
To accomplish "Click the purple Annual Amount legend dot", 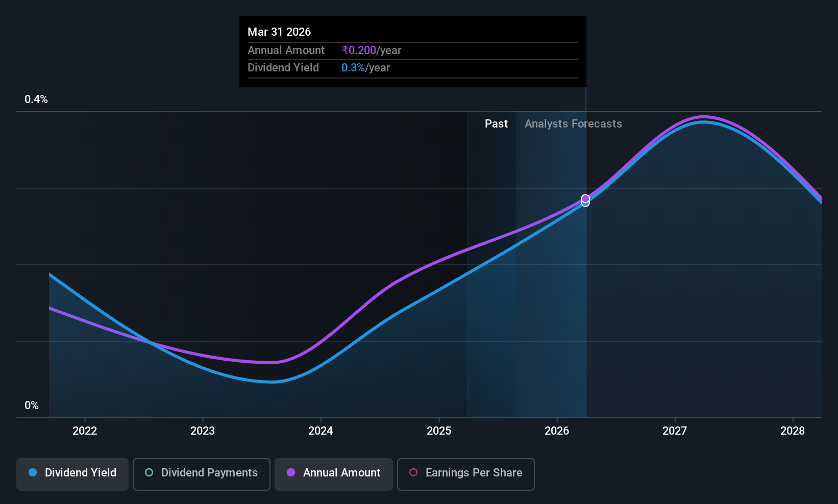I will pyautogui.click(x=291, y=472).
